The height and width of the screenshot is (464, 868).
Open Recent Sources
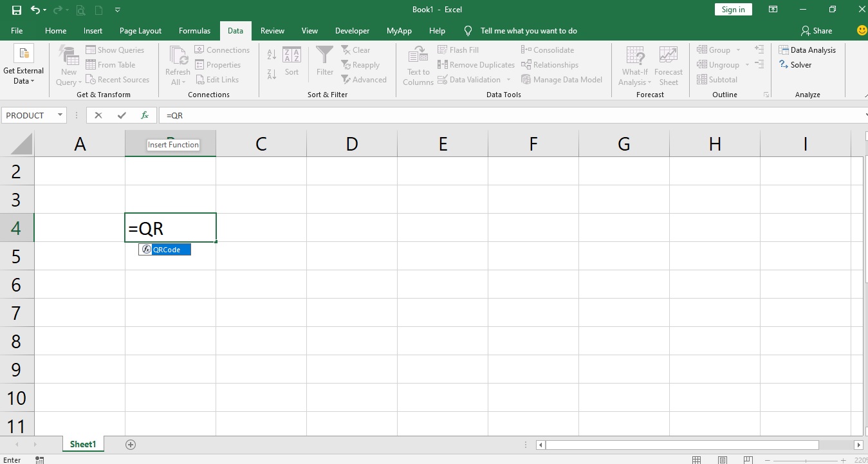pos(117,79)
